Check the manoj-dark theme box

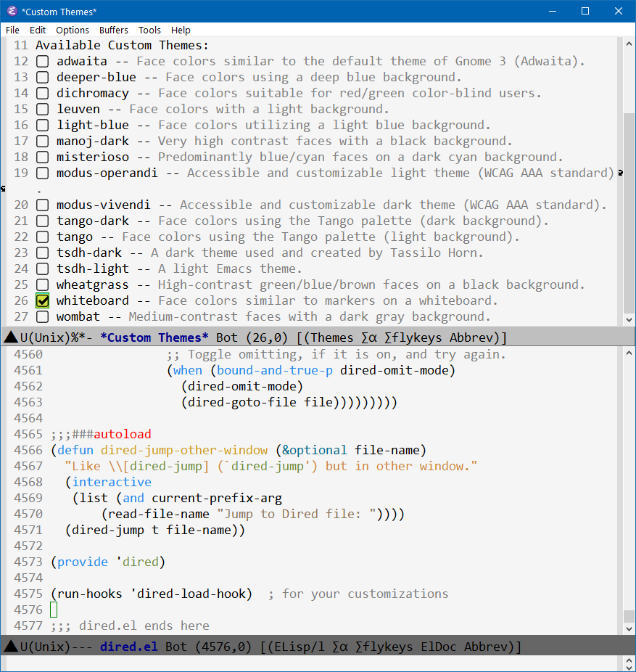tap(42, 141)
